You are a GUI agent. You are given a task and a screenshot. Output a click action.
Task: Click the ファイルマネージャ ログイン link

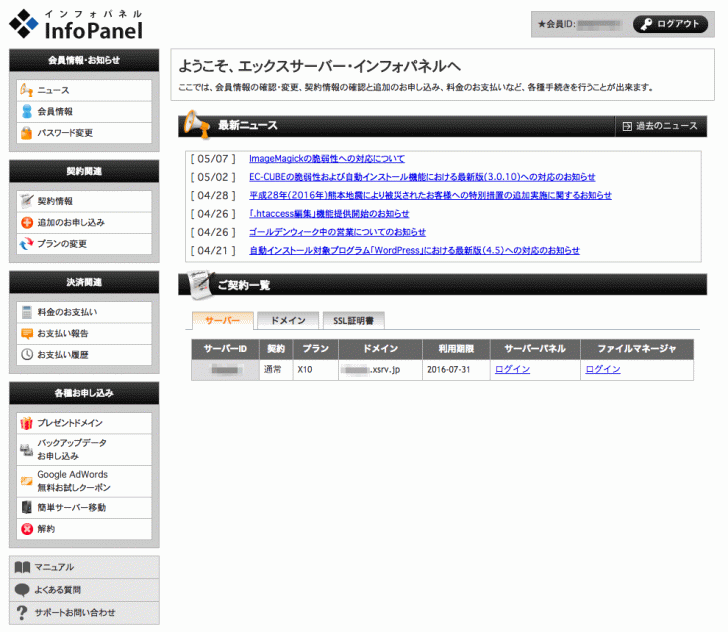pos(602,369)
